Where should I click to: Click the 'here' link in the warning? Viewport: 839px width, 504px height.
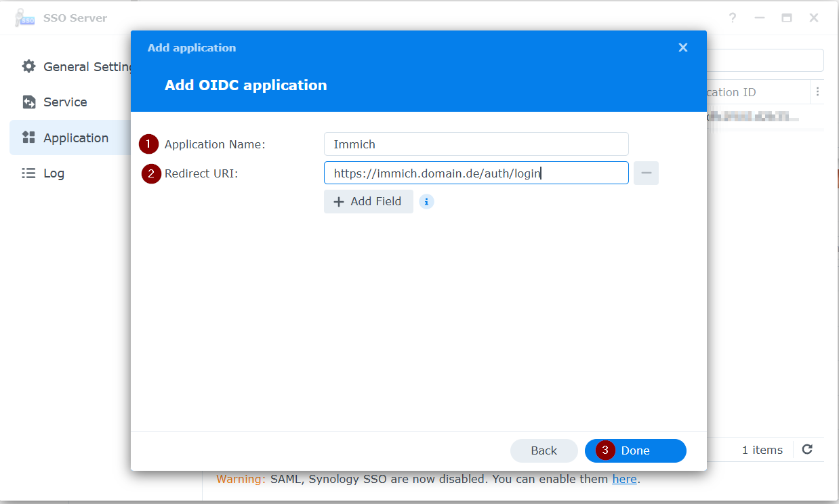624,479
